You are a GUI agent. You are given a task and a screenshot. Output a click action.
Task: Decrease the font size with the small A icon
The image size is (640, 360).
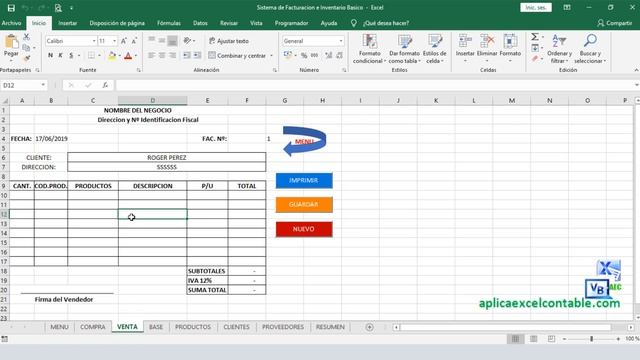(134, 41)
